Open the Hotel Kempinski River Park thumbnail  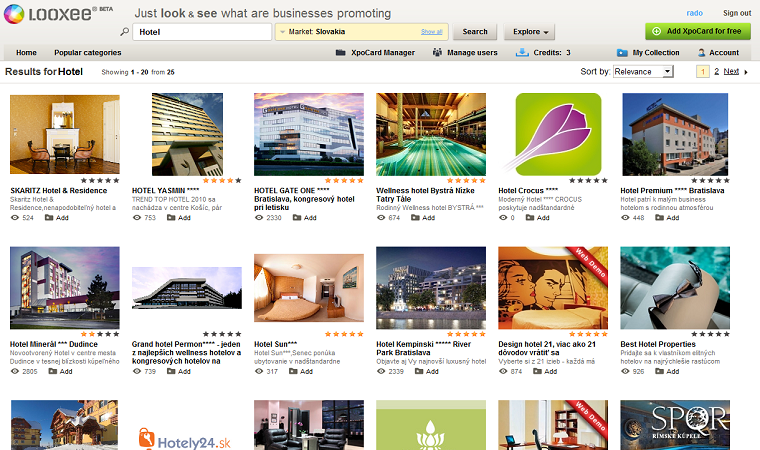431,288
